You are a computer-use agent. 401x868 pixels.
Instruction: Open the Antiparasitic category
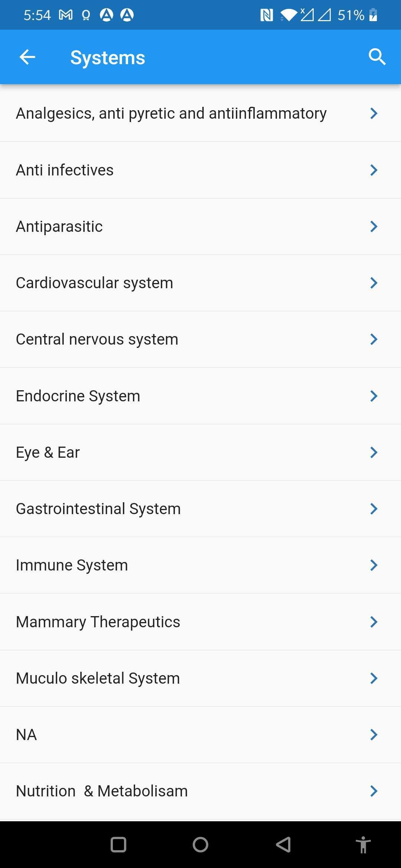coord(59,226)
